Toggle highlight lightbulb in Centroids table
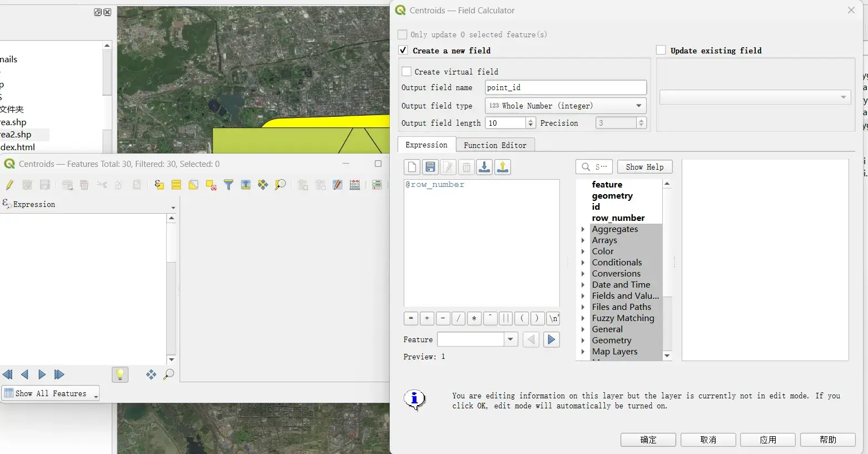The image size is (868, 454). [x=120, y=374]
